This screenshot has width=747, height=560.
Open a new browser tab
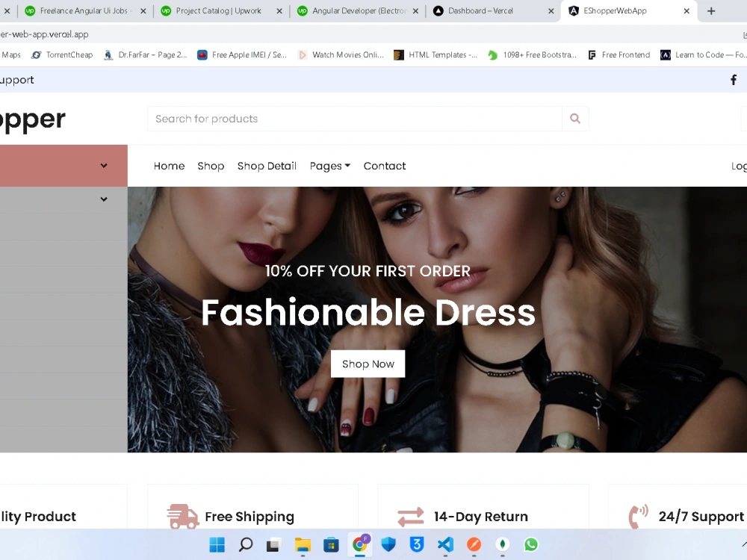tap(711, 11)
